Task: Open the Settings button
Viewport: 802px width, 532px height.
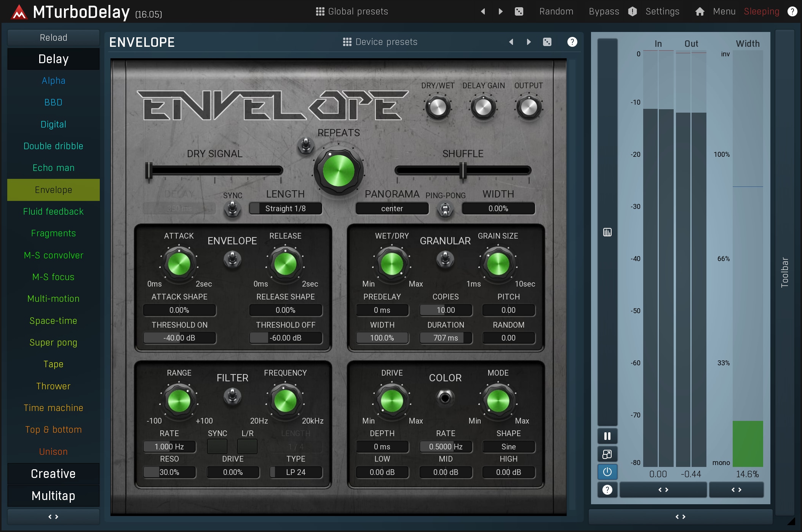Action: point(662,11)
